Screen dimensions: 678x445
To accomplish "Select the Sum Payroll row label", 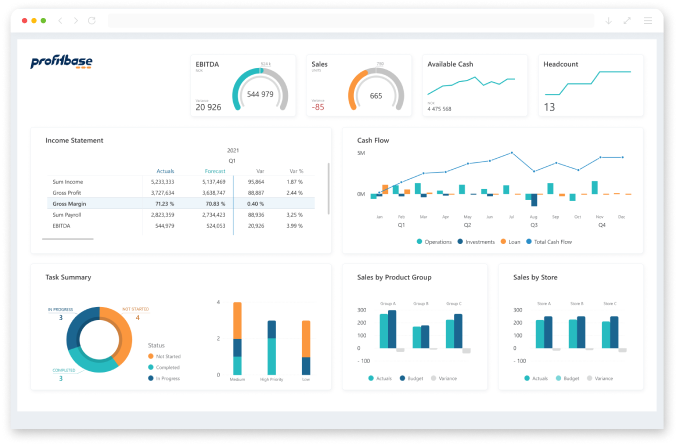I will click(67, 215).
